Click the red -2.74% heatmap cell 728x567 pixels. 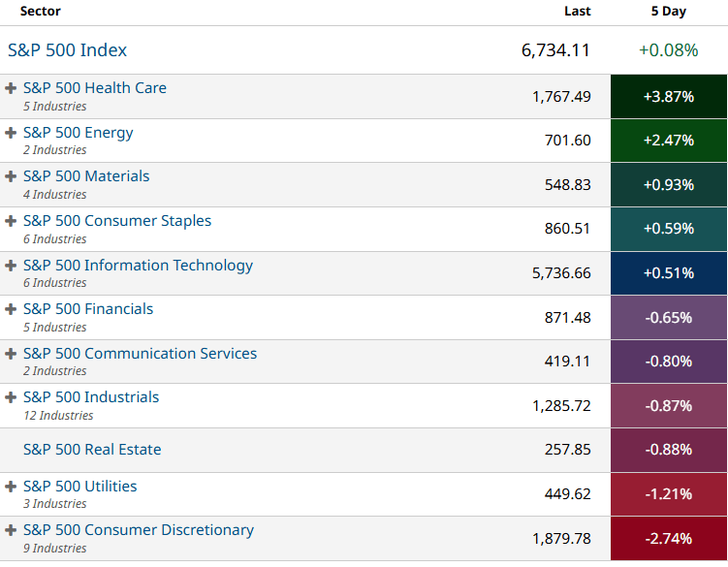click(x=668, y=538)
